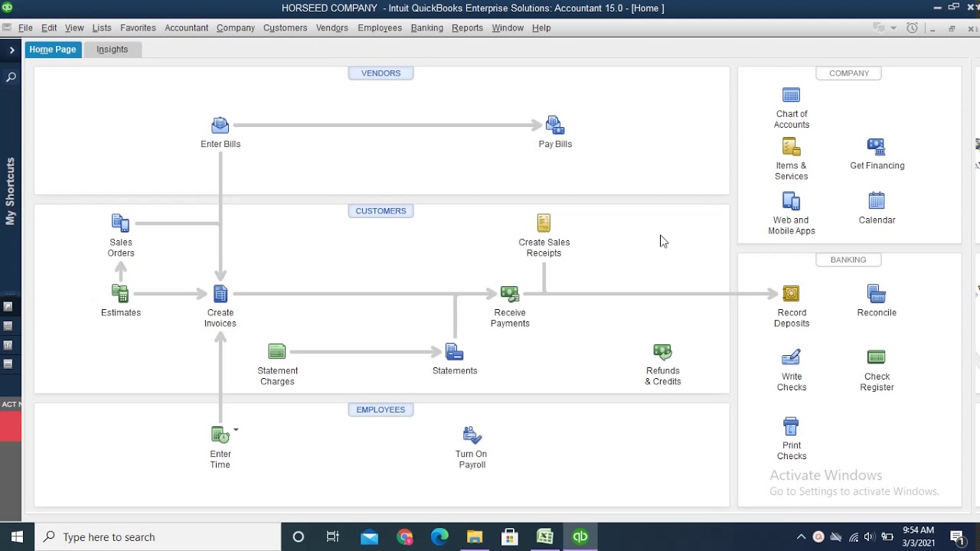Open the Company menu
The width and height of the screenshot is (980, 551).
click(x=236, y=28)
